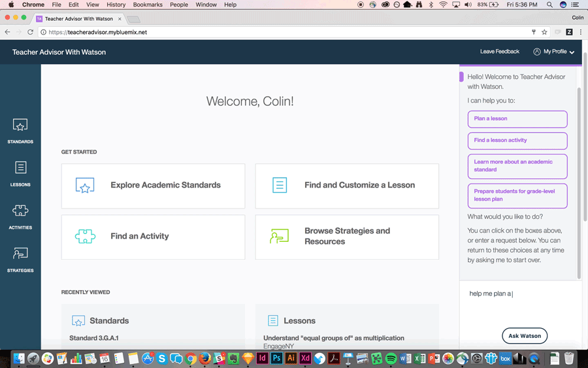Open the Window menu
Image resolution: width=588 pixels, height=368 pixels.
coord(206,5)
